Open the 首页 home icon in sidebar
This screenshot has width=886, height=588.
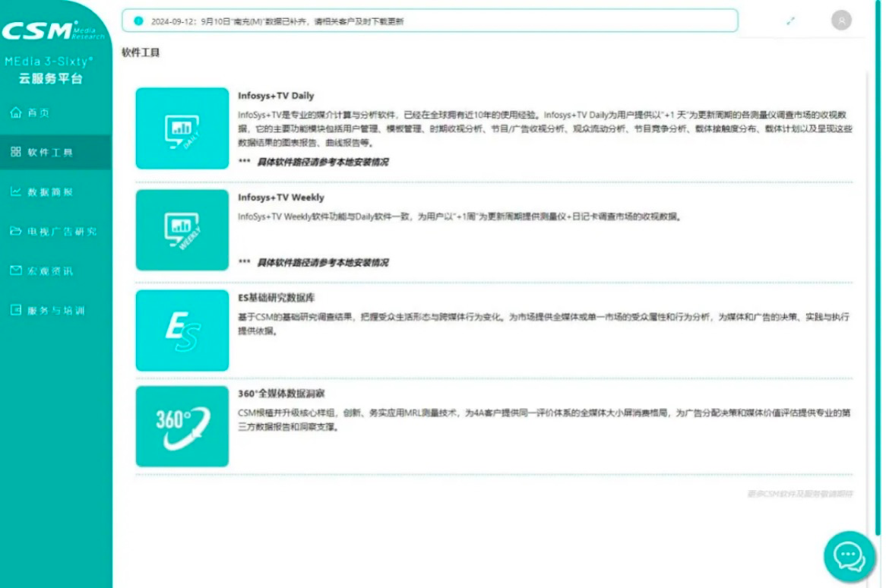pos(16,112)
